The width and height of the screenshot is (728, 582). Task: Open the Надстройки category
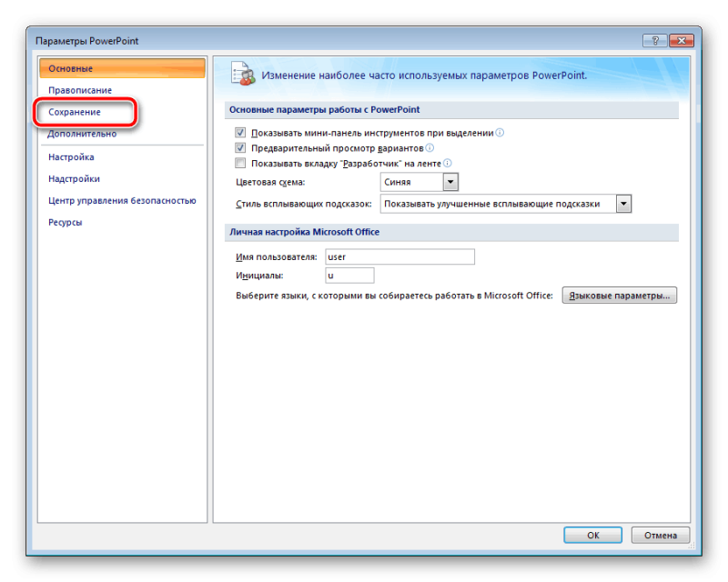point(74,178)
